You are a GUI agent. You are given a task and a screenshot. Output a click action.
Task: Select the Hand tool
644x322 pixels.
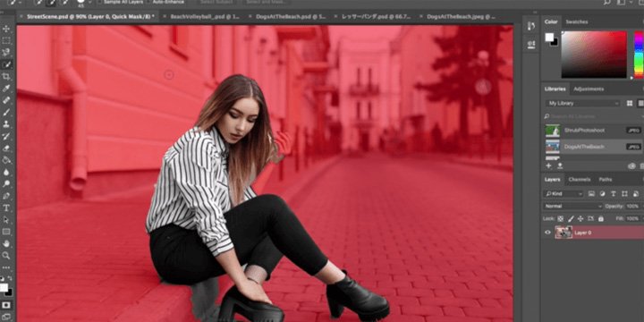[x=6, y=243]
